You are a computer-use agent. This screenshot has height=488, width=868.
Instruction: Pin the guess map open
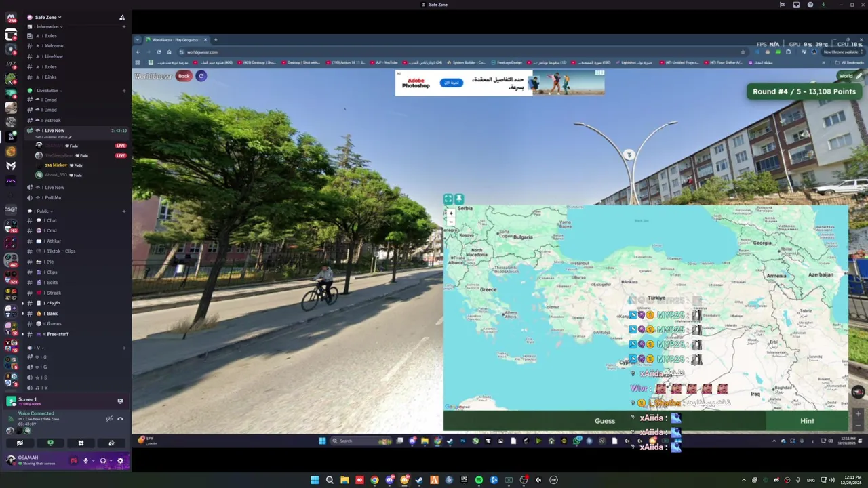(459, 199)
